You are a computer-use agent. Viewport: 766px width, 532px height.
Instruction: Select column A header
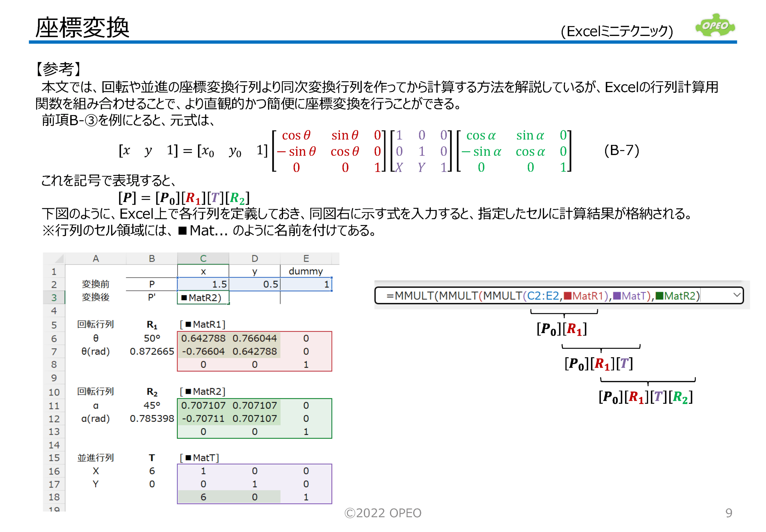point(95,258)
